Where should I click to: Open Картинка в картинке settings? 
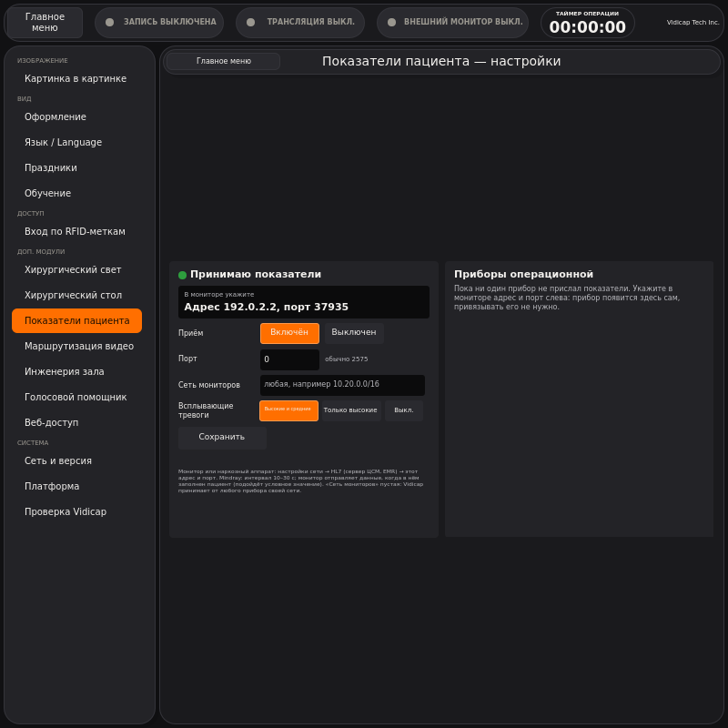click(x=77, y=78)
